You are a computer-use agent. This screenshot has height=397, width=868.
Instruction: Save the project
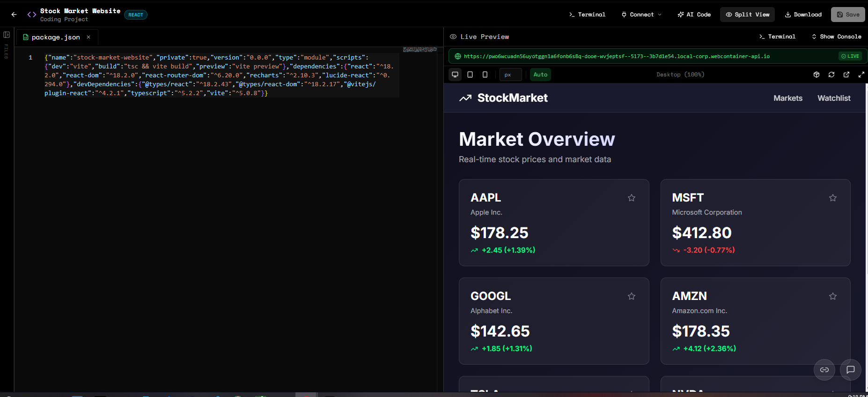848,15
